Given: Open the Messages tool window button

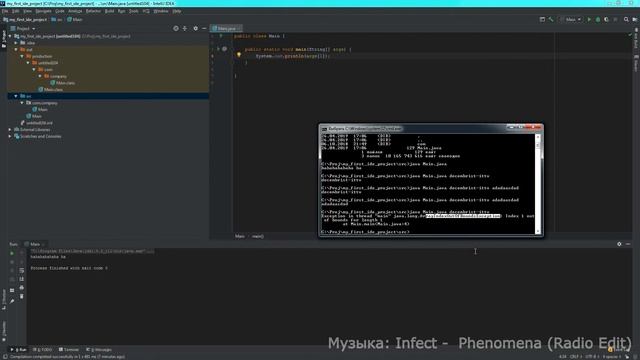Looking at the screenshot, I should (99, 350).
